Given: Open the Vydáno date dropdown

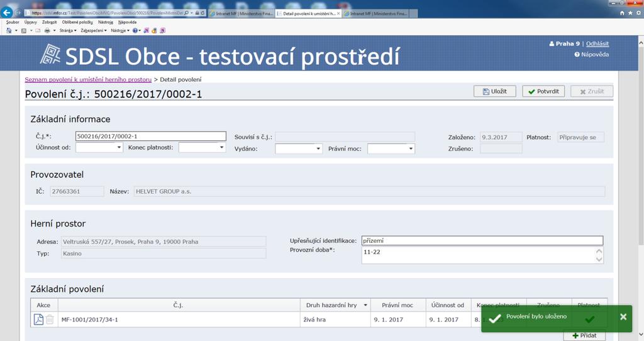Looking at the screenshot, I should point(318,148).
